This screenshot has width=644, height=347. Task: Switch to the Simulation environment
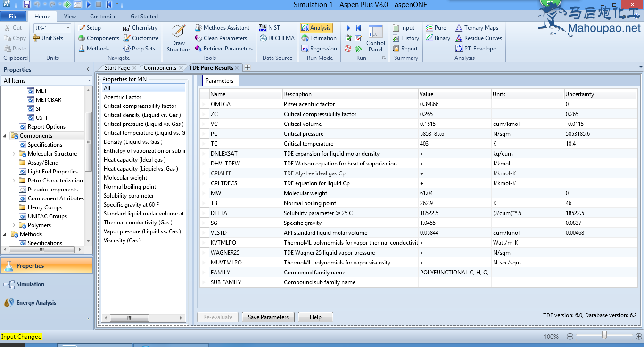tap(47, 284)
